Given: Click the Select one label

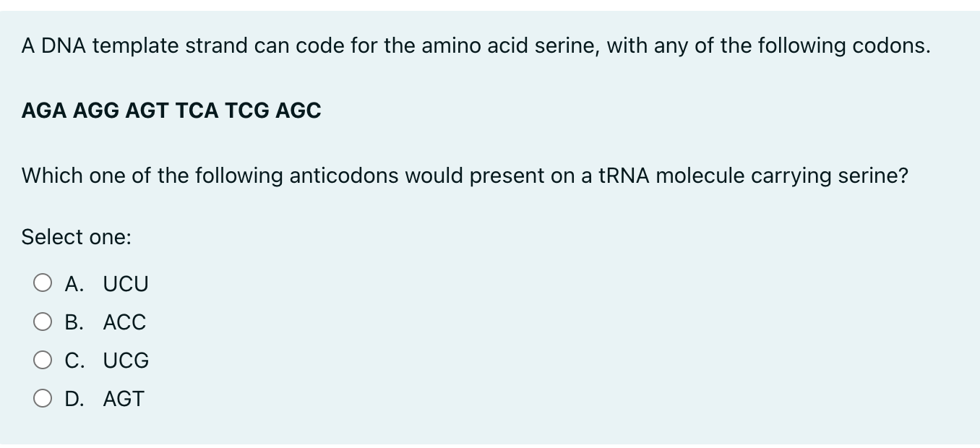Looking at the screenshot, I should coord(75,236).
